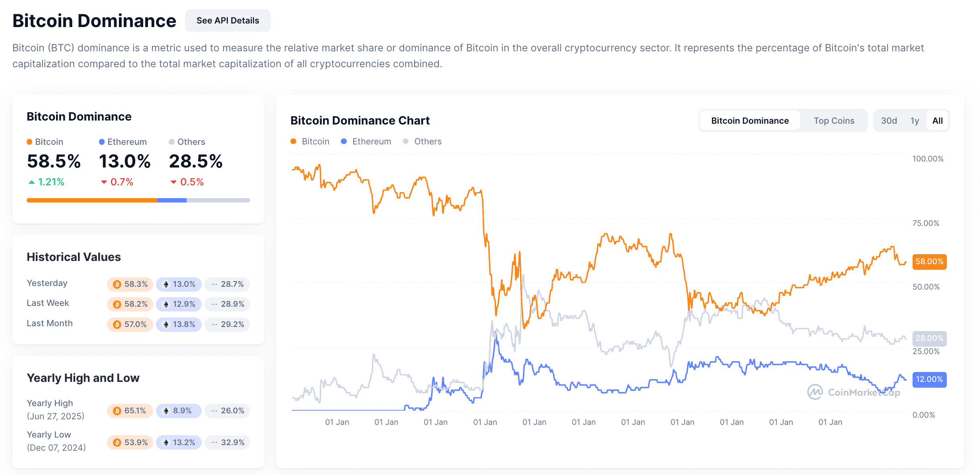Viewport: 980px width, 475px height.
Task: Switch chart to Top Coins tab
Action: (834, 121)
